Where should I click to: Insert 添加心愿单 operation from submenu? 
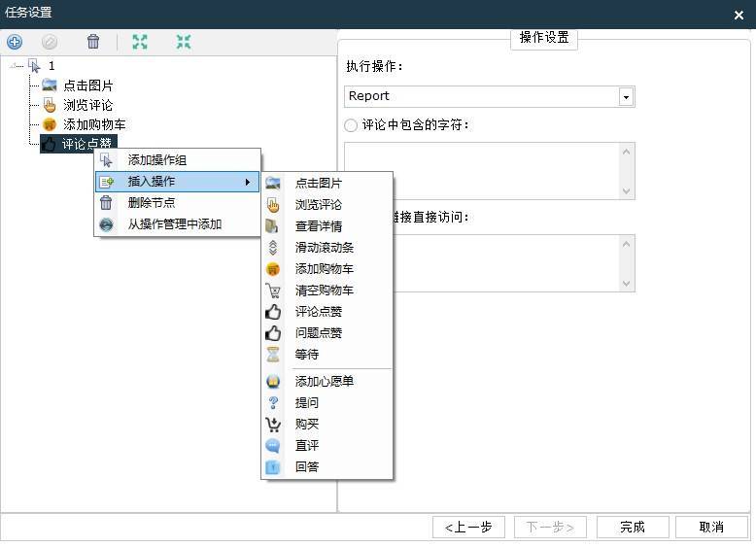pos(326,381)
